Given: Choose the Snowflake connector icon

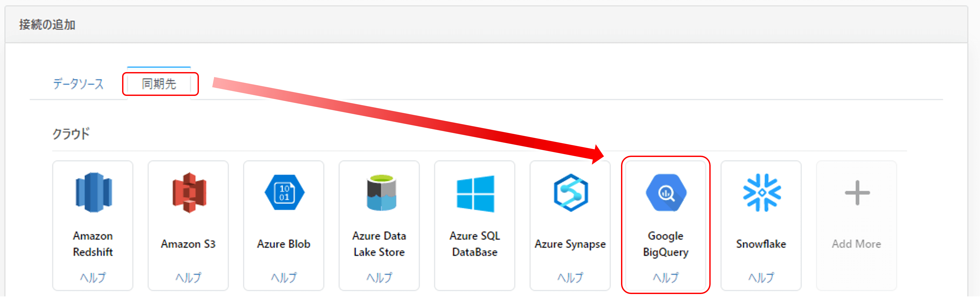Looking at the screenshot, I should pos(762,192).
